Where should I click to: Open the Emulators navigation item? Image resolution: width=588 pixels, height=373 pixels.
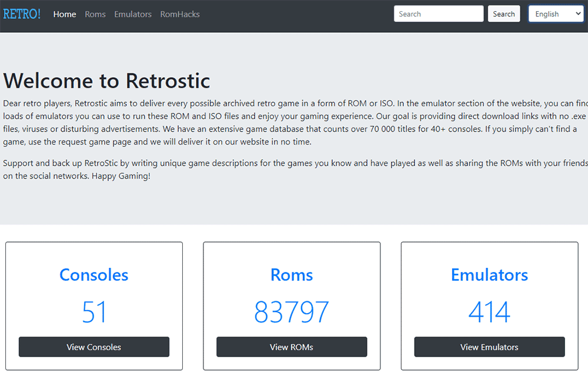[x=132, y=14]
